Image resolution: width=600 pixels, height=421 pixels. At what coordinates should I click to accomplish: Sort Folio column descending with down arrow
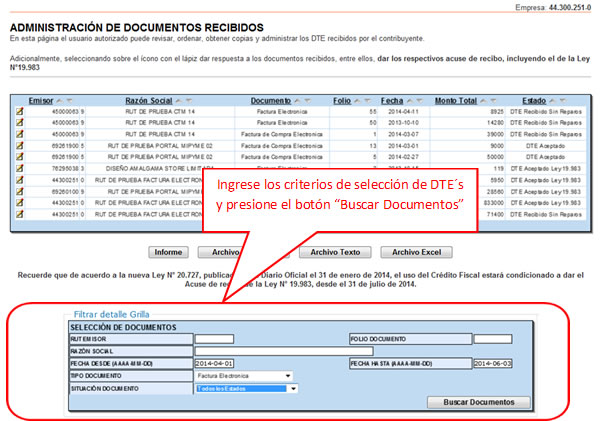coord(367,101)
